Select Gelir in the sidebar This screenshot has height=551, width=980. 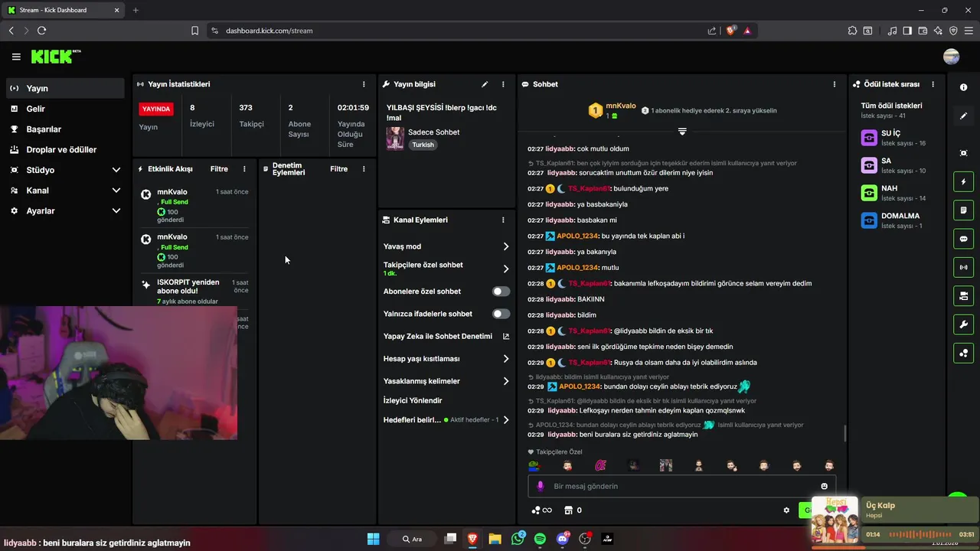pyautogui.click(x=65, y=109)
